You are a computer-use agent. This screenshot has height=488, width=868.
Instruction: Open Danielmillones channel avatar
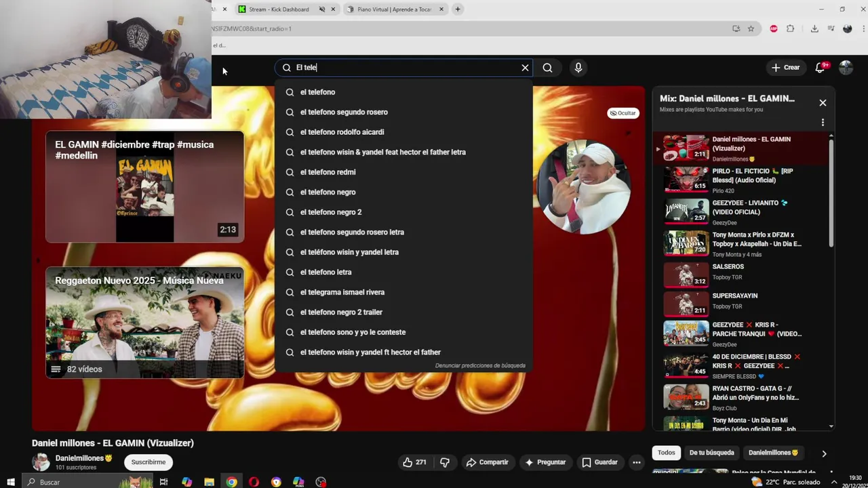(41, 462)
